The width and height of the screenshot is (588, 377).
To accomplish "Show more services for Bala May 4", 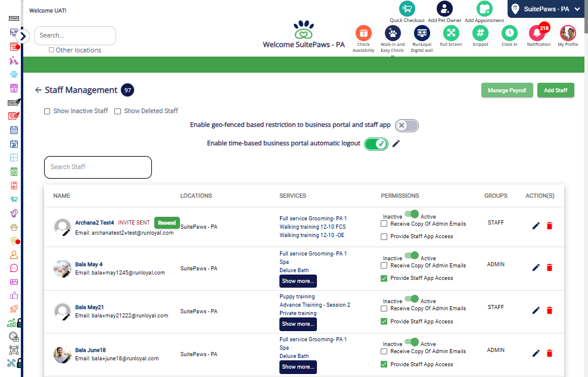I will (298, 281).
